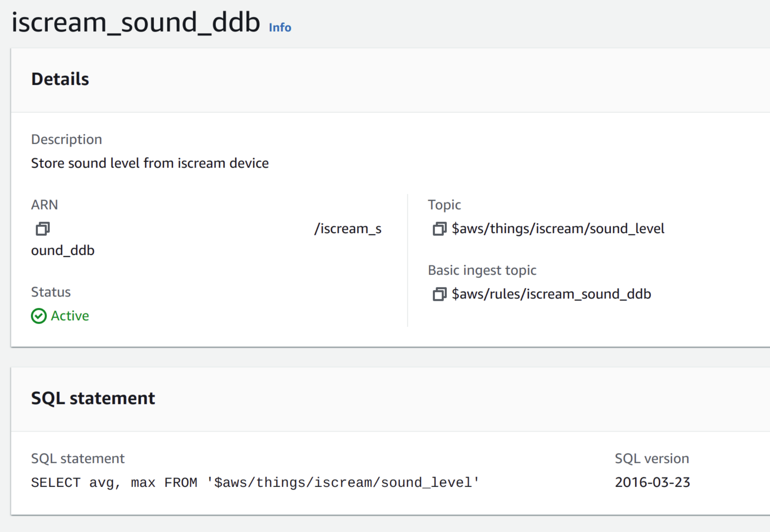770x532 pixels.
Task: Click the $aws/things/iscream/sound_level topic value
Action: pyautogui.click(x=558, y=228)
